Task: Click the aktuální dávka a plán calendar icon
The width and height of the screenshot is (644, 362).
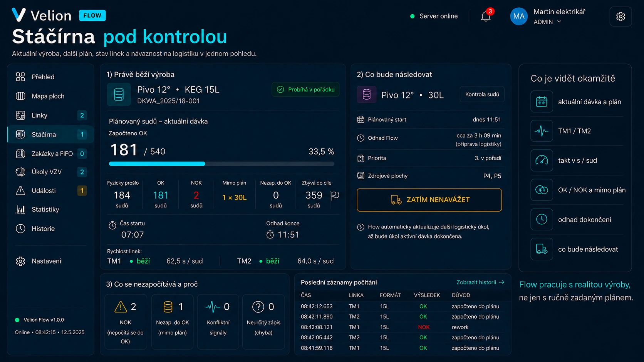Action: coord(542,102)
